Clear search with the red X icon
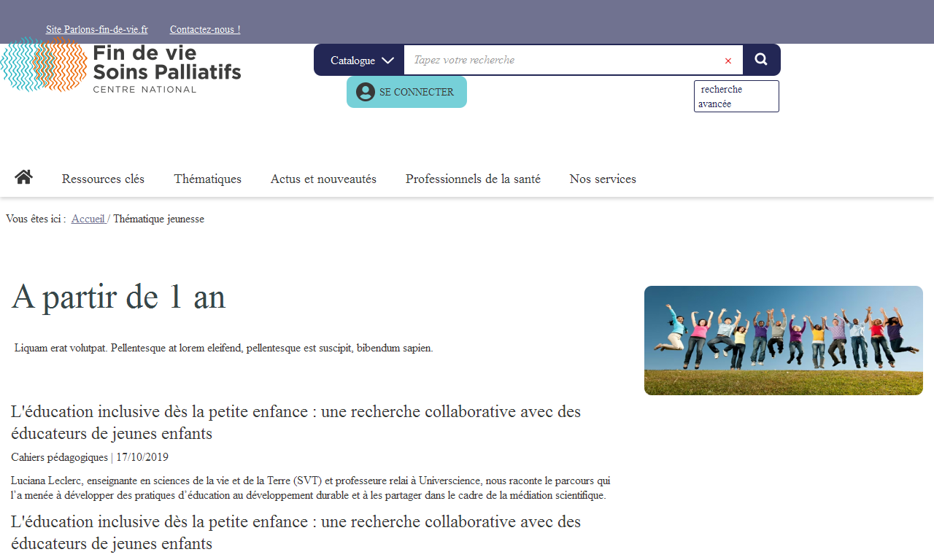This screenshot has width=934, height=560. (727, 61)
